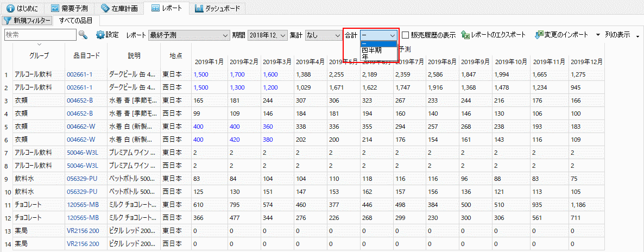Click inside the 検索 search field
The height and width of the screenshot is (252, 644).
[x=40, y=35]
